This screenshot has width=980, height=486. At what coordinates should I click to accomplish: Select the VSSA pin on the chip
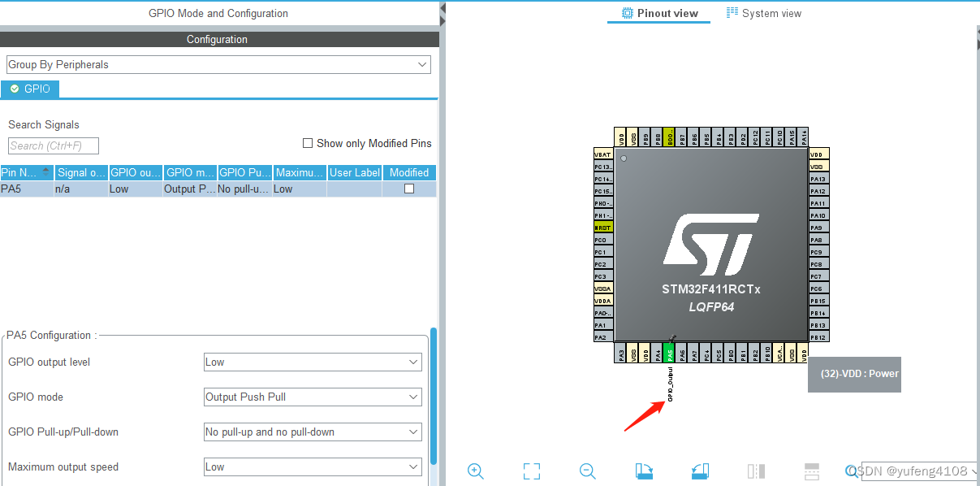point(603,289)
